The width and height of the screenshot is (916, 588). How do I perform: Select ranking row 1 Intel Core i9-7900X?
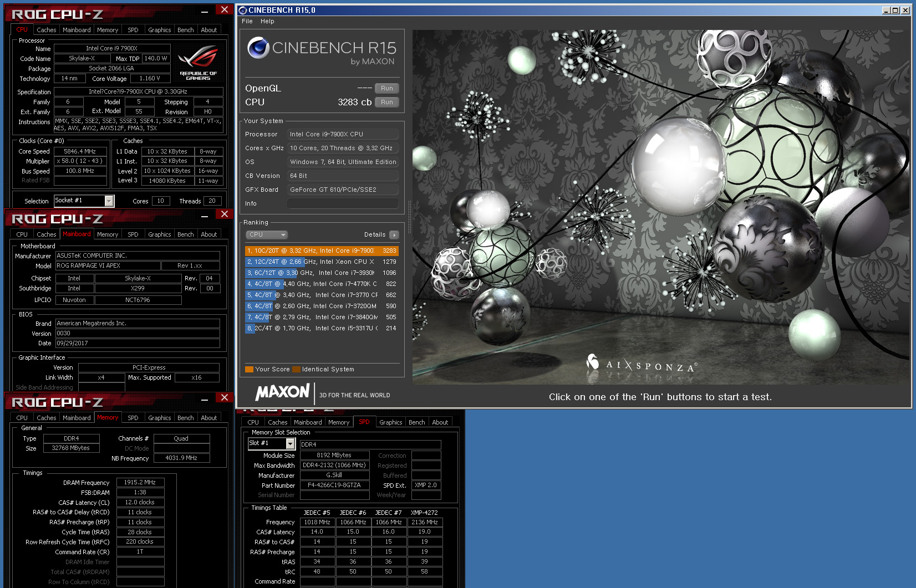coord(322,250)
